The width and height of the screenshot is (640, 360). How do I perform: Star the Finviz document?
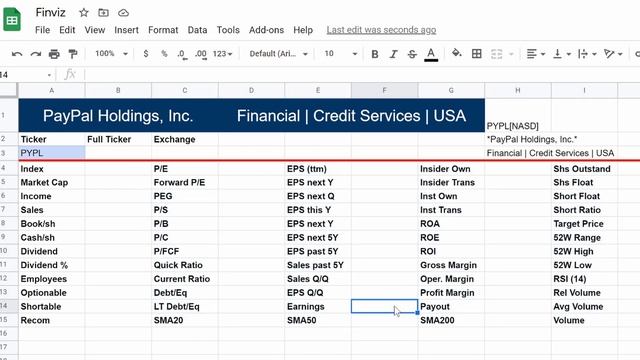[x=84, y=13]
